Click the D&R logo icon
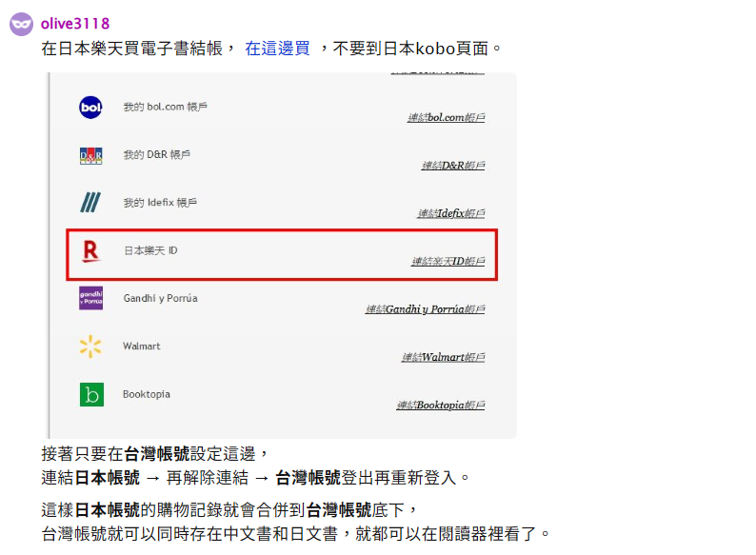Image resolution: width=756 pixels, height=555 pixels. coord(90,156)
